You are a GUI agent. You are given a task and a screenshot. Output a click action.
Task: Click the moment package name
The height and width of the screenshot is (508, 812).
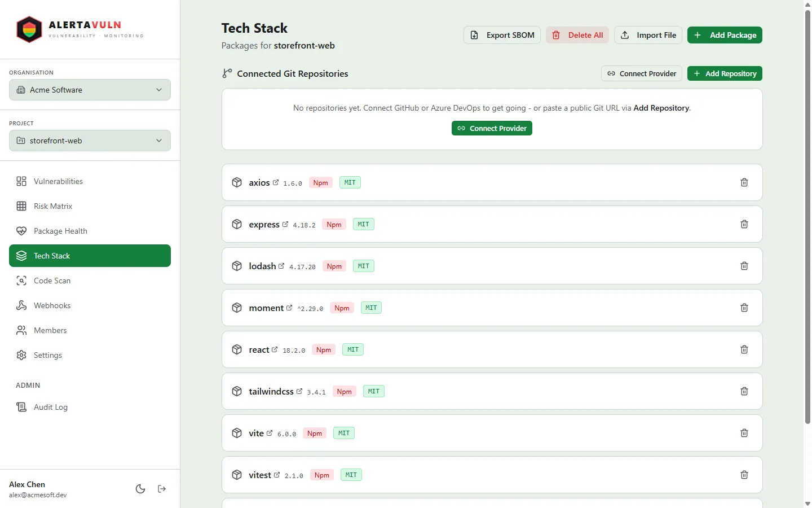coord(266,308)
